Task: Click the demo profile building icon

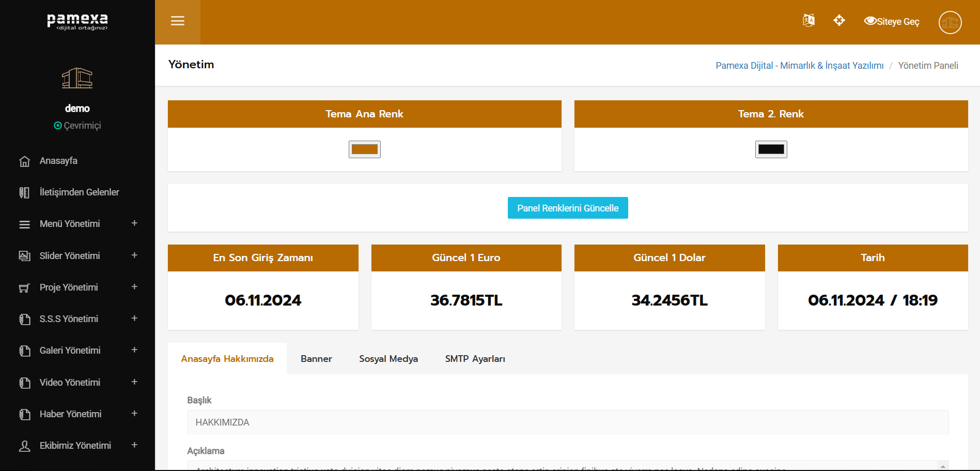Action: coord(77,78)
